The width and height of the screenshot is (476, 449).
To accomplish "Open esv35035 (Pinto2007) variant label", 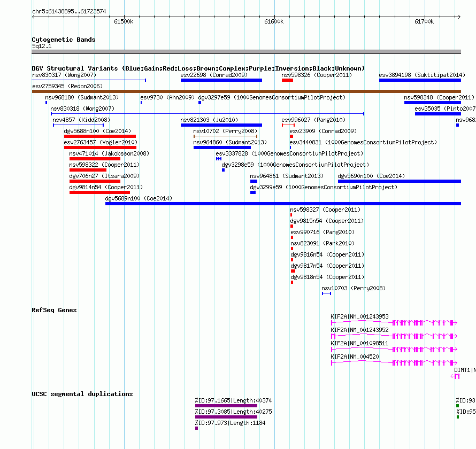I will [x=445, y=109].
